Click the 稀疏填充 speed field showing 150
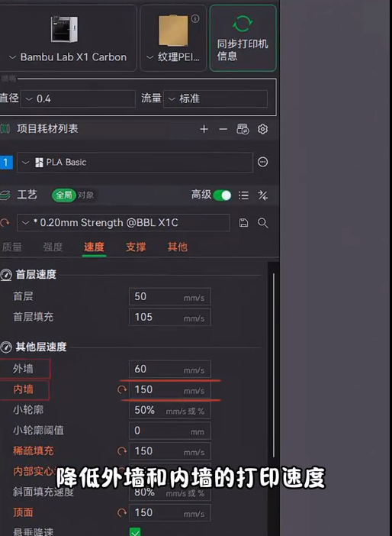 (x=170, y=451)
